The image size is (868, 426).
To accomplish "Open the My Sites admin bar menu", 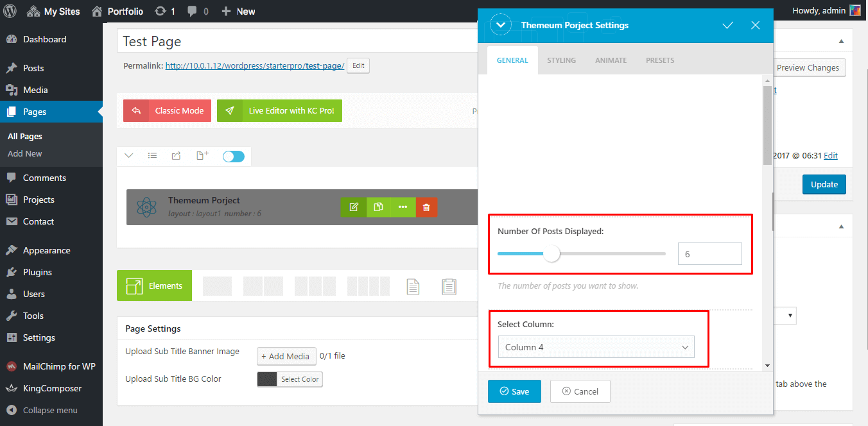I will point(52,11).
